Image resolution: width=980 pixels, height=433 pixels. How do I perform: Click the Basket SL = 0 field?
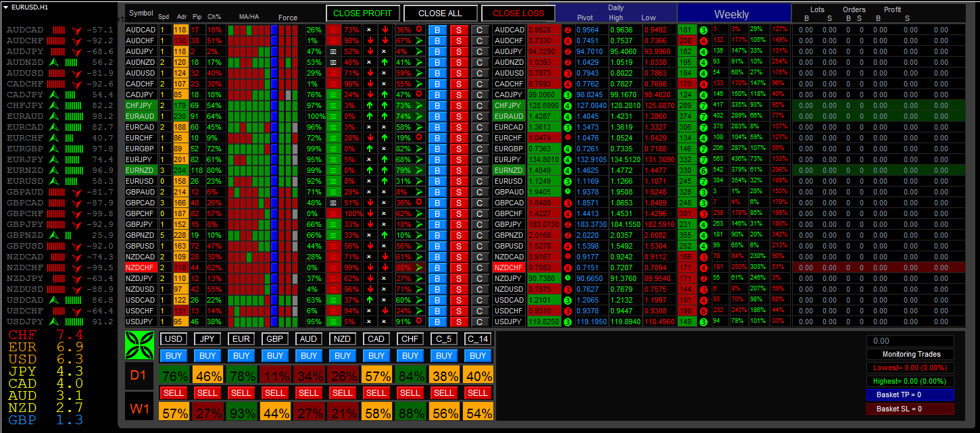point(910,408)
